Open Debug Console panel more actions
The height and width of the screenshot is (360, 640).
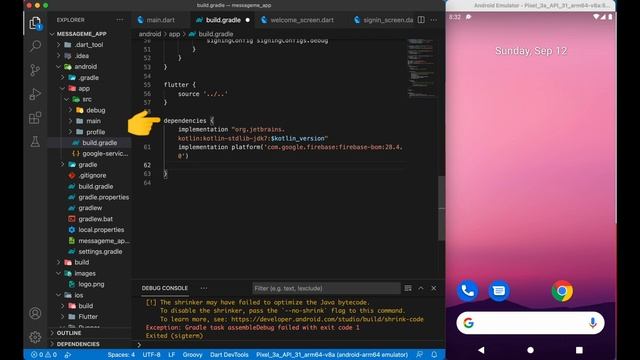click(x=204, y=288)
